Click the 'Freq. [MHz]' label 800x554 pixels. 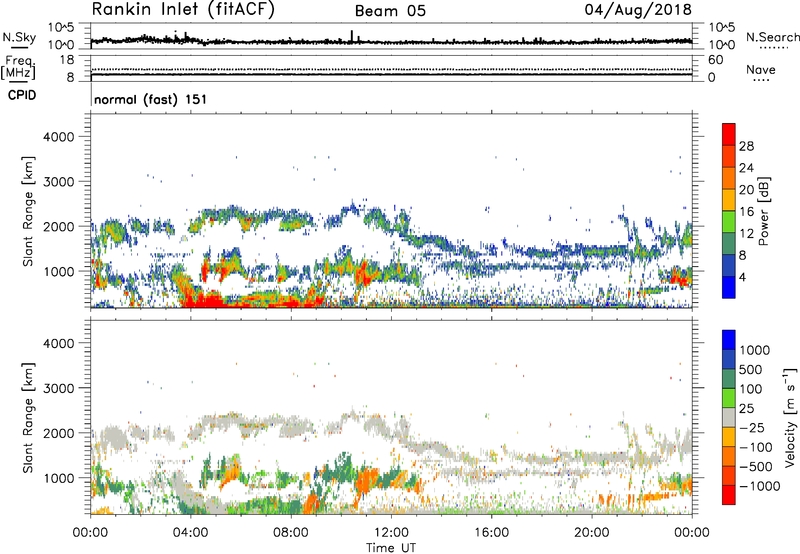(18, 68)
